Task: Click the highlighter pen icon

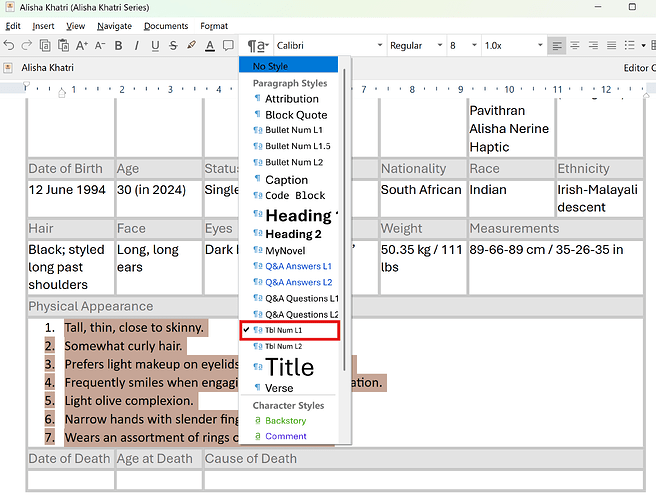Action: [192, 45]
